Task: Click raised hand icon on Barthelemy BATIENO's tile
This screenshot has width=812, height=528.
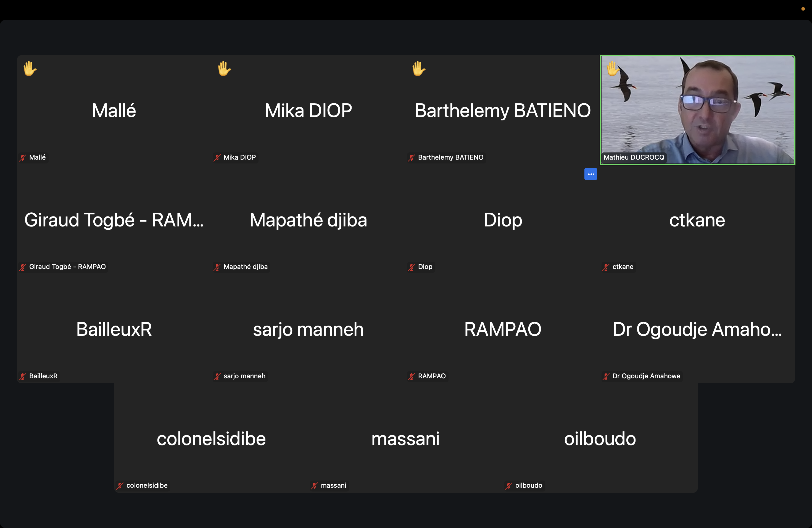Action: [419, 68]
